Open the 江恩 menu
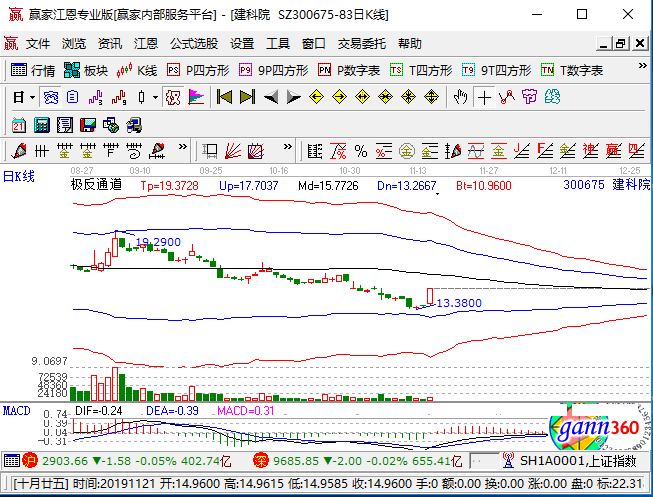653x497 pixels. click(146, 43)
